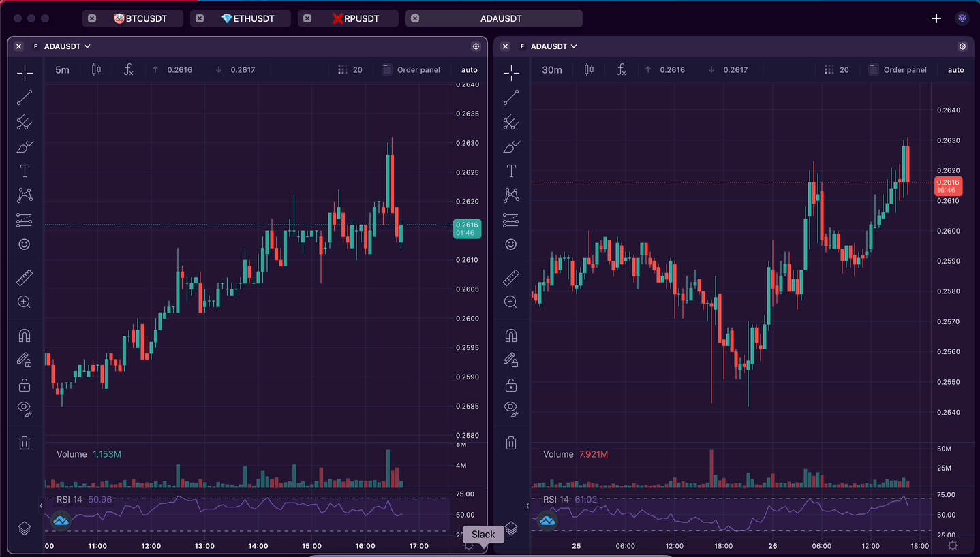Change candlestick chart type in 5m chart
The height and width of the screenshot is (557, 980).
click(96, 69)
